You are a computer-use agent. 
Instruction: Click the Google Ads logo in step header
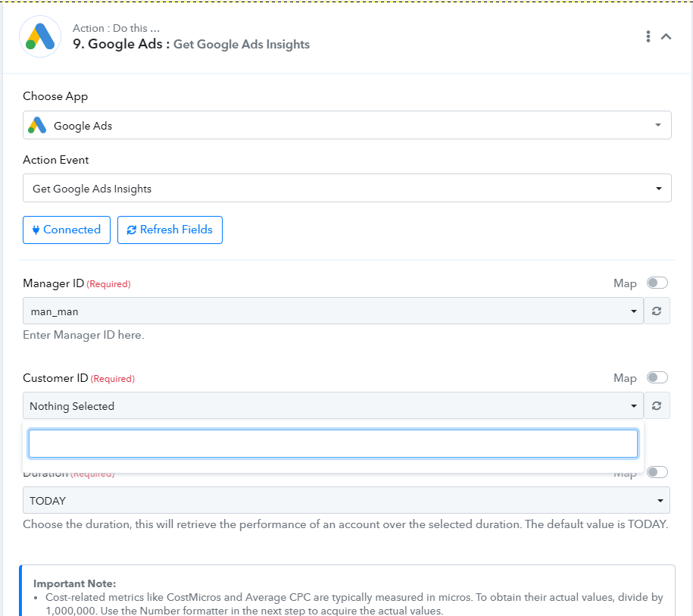click(40, 36)
